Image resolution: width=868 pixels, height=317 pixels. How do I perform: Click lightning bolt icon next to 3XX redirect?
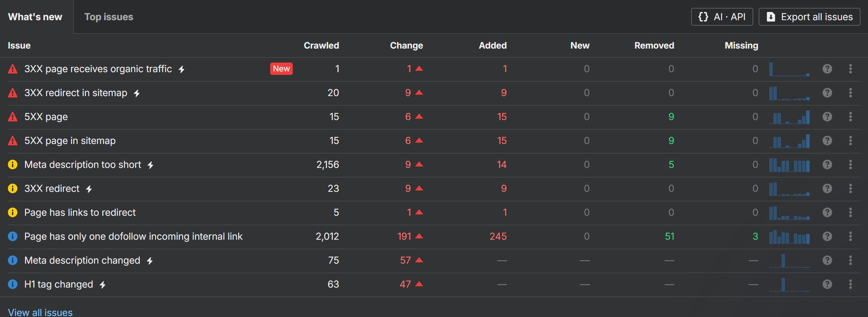pos(89,189)
